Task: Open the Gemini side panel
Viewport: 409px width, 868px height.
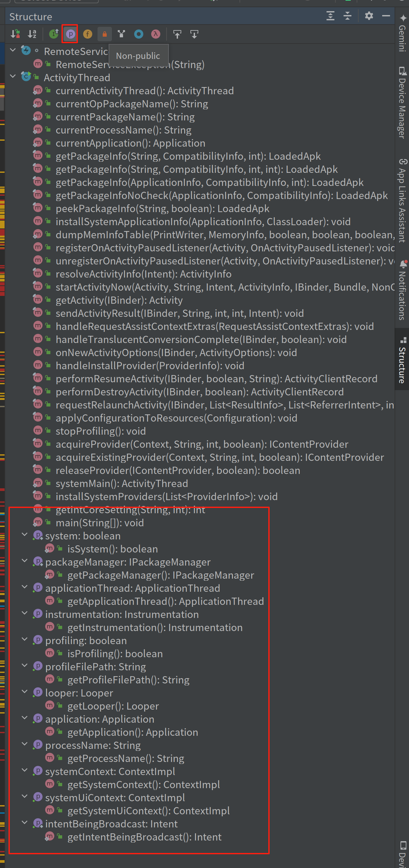Action: pos(402,33)
